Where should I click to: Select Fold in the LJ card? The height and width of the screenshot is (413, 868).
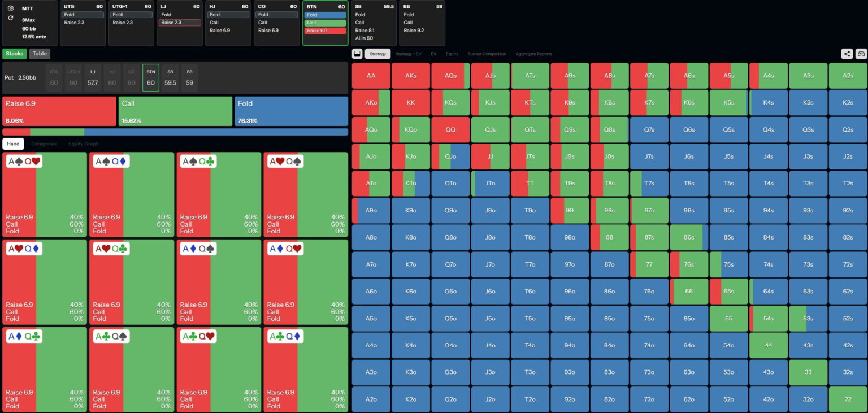tap(180, 15)
